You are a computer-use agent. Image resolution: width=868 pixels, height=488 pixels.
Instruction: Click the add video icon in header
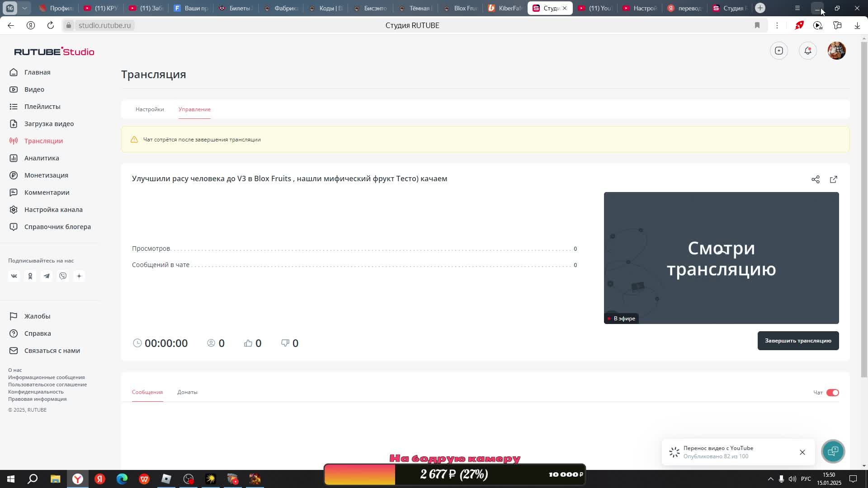[x=779, y=51]
